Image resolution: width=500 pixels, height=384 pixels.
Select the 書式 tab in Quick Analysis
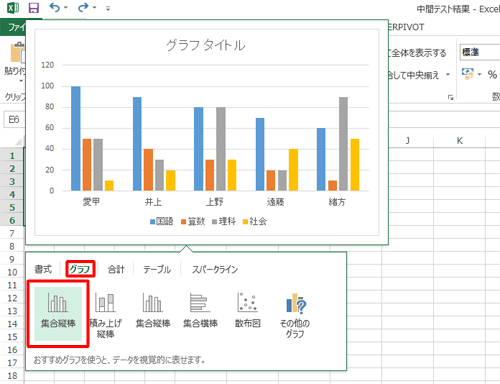click(43, 269)
